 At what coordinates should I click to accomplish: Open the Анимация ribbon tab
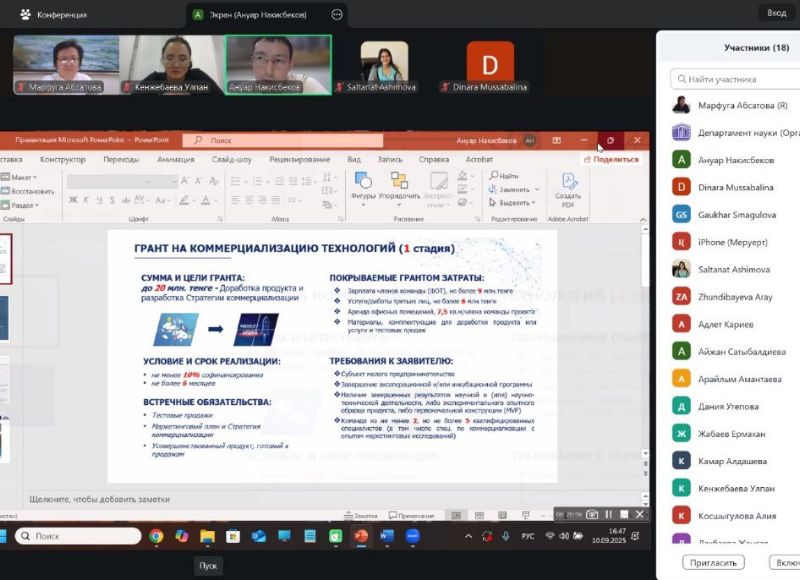tap(175, 159)
